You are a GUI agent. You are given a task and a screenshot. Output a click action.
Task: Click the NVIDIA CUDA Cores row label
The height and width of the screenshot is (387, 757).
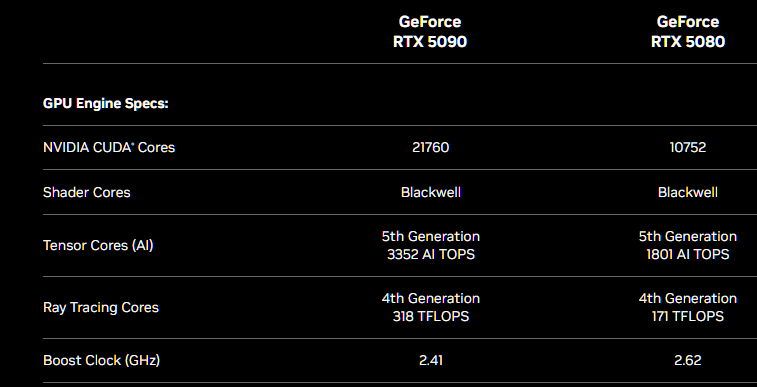click(x=109, y=147)
